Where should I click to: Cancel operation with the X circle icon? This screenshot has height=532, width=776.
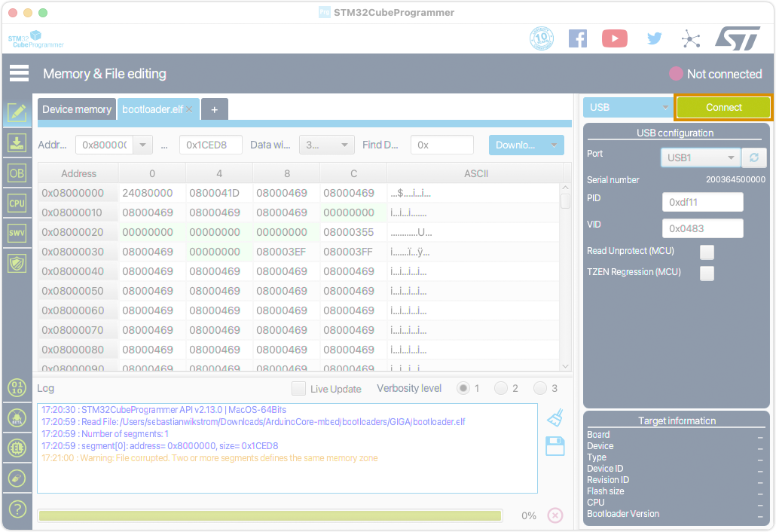[x=555, y=515]
